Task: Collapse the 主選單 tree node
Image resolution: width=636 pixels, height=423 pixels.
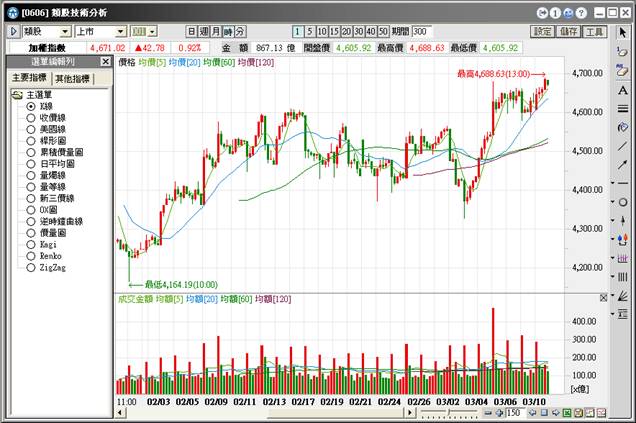Action: [x=17, y=94]
